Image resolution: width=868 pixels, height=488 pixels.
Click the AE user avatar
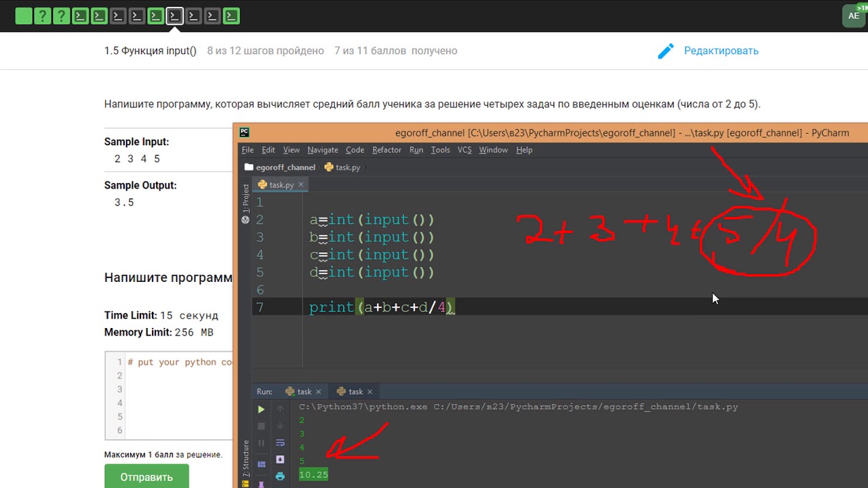854,16
